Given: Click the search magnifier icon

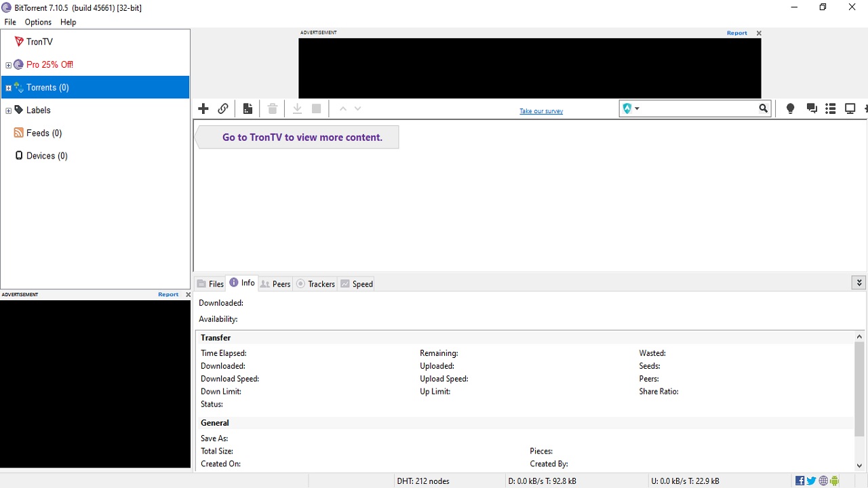Looking at the screenshot, I should pyautogui.click(x=763, y=108).
